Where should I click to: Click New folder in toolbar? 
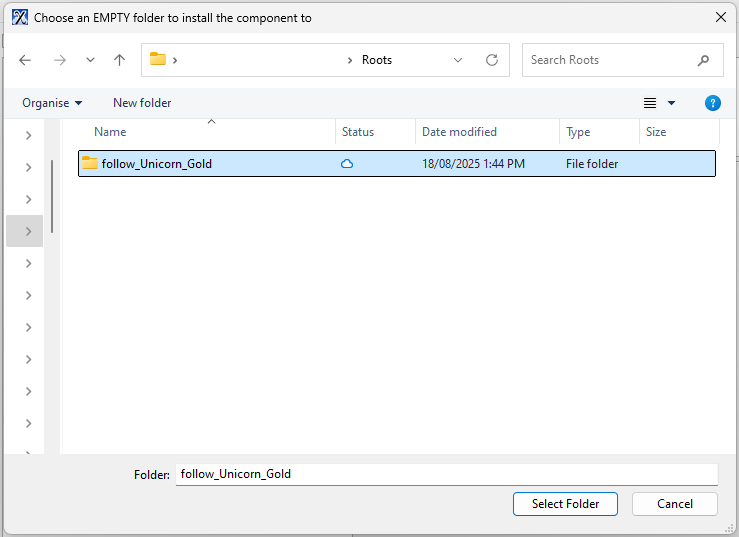pyautogui.click(x=142, y=103)
